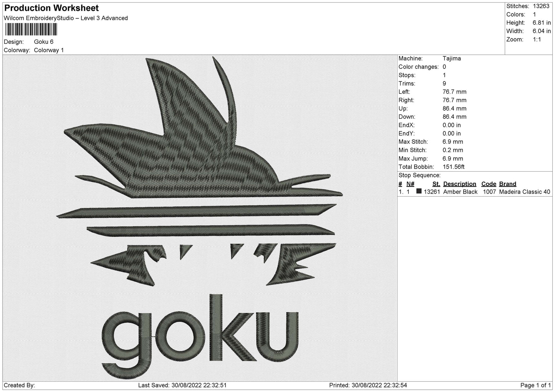Click the Amber Black color swatch
The height and width of the screenshot is (392, 555).
(x=419, y=191)
